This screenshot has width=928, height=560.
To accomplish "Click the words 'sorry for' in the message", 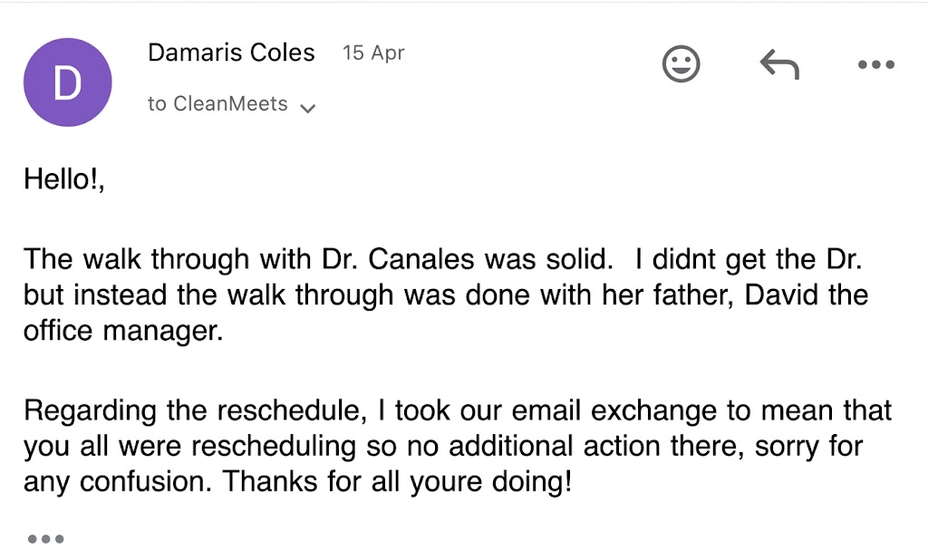I will pyautogui.click(x=809, y=446).
